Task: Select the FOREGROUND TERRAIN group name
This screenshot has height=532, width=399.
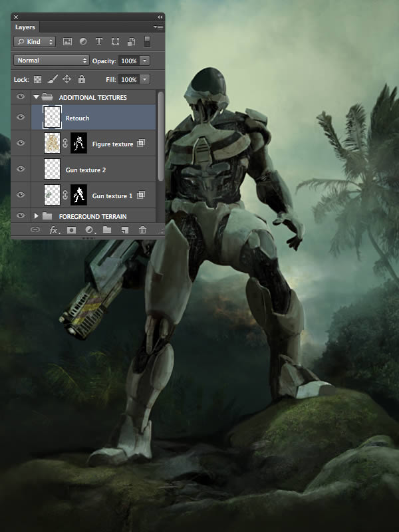Action: (93, 217)
